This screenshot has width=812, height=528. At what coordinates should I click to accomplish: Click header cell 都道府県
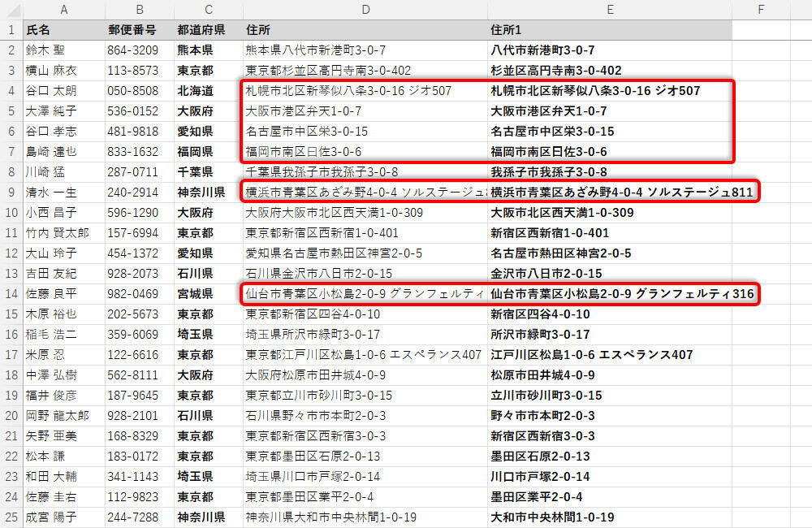209,30
